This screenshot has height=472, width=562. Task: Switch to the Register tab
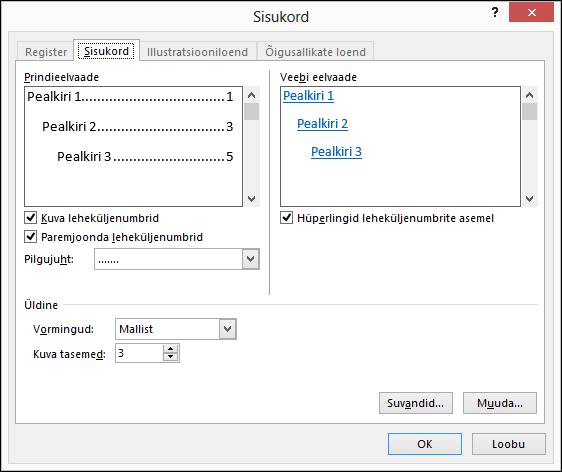(46, 52)
